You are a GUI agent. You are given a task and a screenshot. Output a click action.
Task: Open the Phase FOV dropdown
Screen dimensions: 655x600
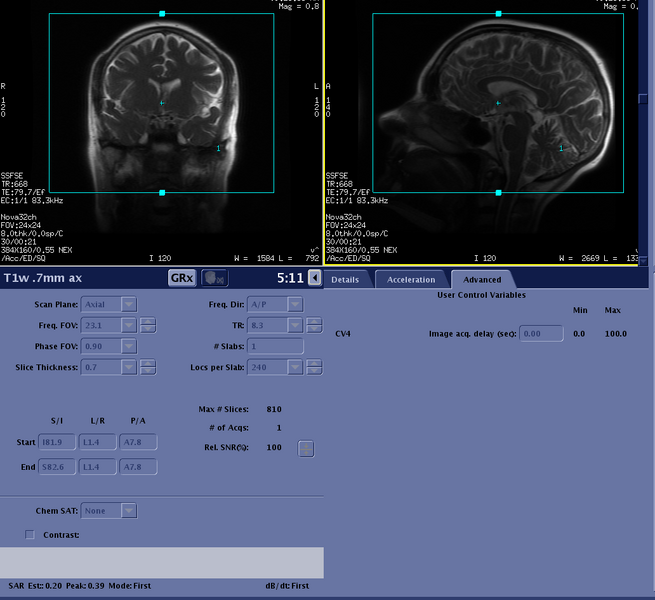pyautogui.click(x=129, y=346)
